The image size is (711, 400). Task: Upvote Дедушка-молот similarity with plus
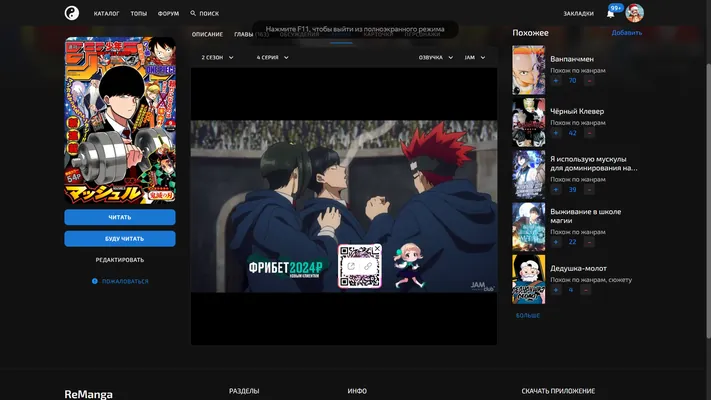coord(556,290)
